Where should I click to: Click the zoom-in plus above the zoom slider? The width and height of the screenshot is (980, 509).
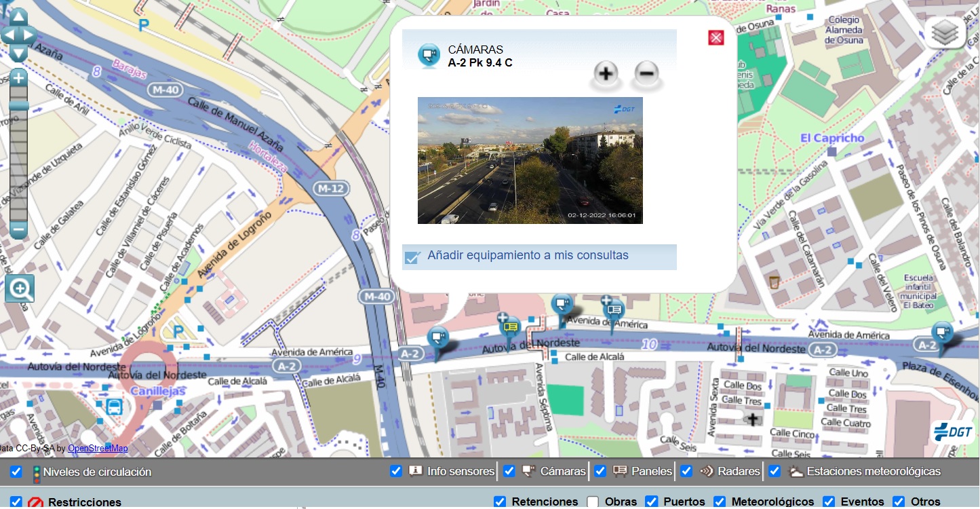click(x=18, y=78)
